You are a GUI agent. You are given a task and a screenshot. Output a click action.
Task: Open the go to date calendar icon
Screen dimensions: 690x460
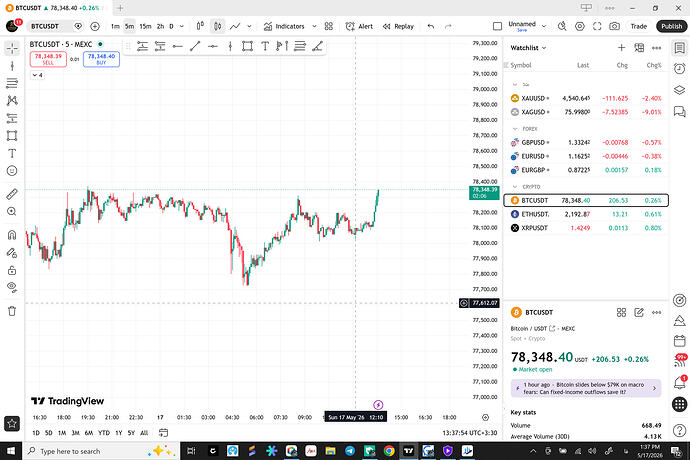[163, 433]
